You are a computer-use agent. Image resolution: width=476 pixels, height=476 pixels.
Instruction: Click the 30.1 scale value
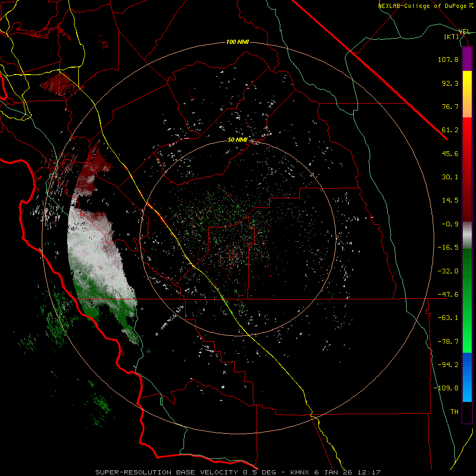tap(450, 177)
